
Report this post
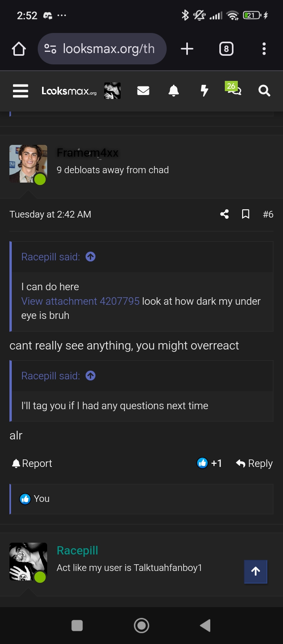[32, 463]
